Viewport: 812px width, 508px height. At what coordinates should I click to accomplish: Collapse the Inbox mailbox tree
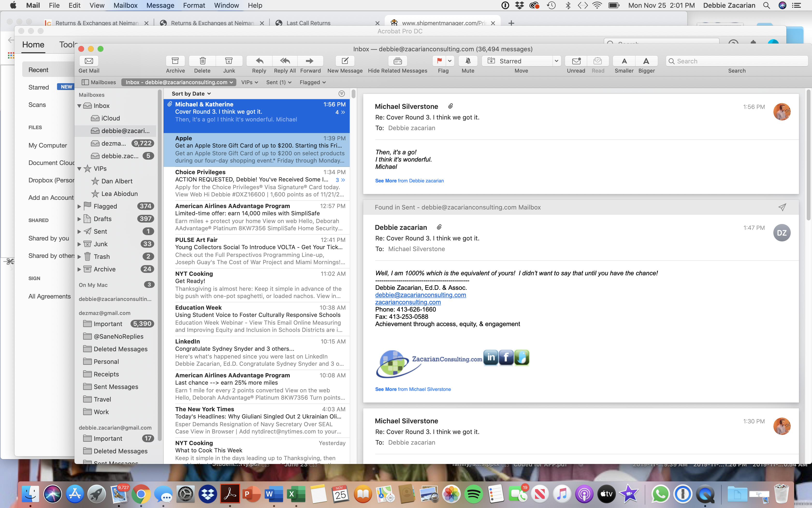(80, 106)
